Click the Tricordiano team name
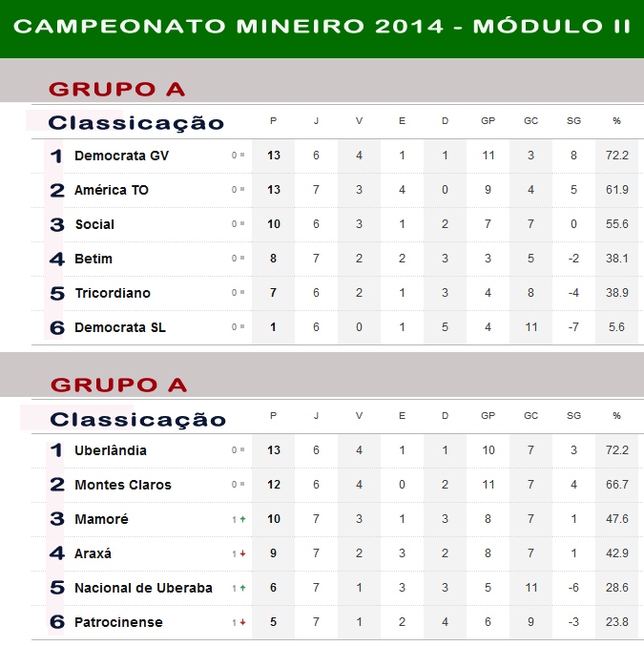This screenshot has width=644, height=646. tap(113, 293)
